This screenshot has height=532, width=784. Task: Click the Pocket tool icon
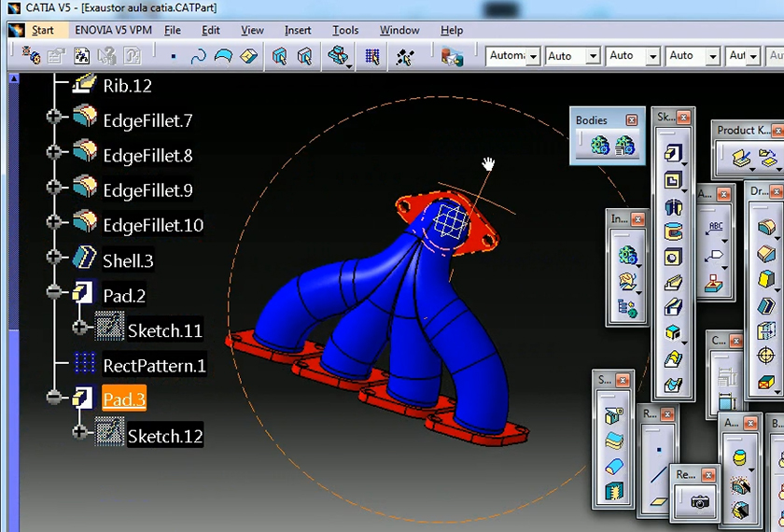pos(672,180)
